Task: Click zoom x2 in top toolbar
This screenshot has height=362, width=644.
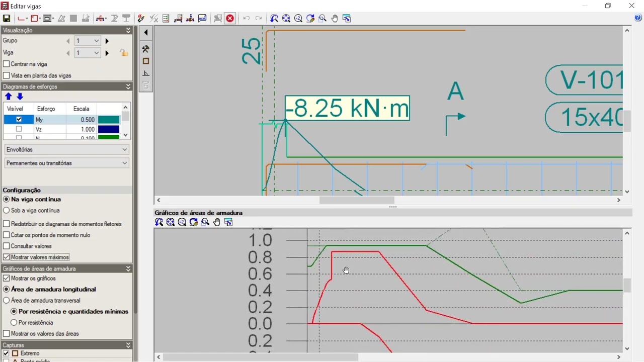Action: [298, 19]
